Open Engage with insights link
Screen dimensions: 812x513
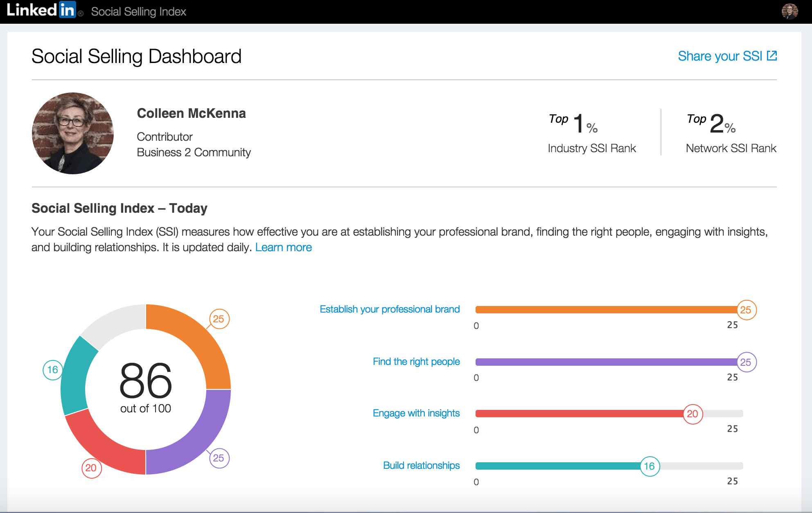point(416,413)
